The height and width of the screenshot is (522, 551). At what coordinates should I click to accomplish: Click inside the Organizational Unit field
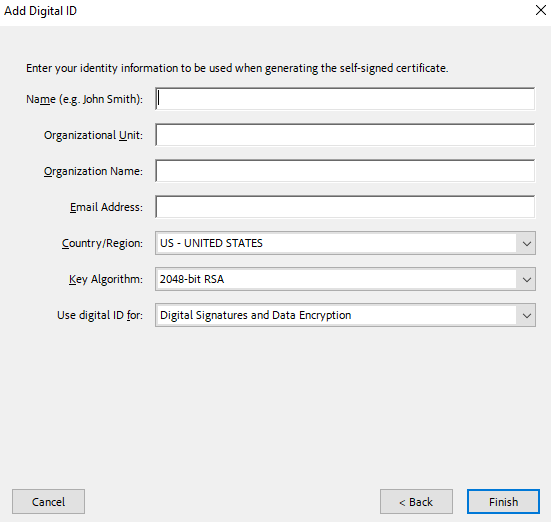[x=345, y=135]
